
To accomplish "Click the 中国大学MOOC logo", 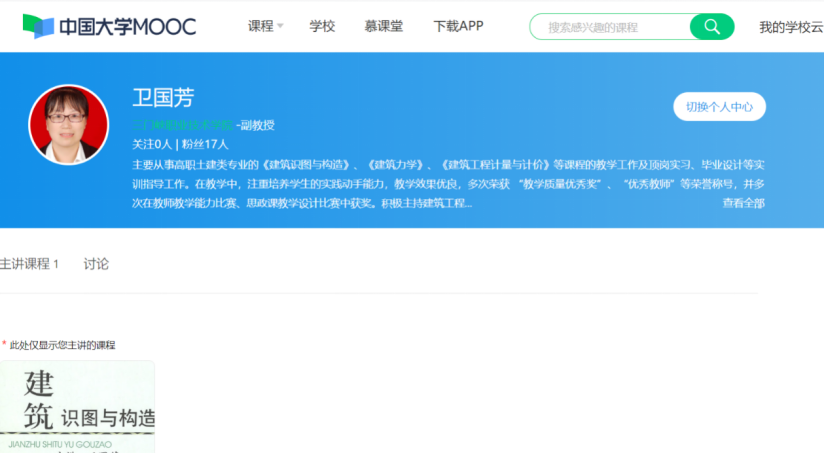I will (109, 26).
